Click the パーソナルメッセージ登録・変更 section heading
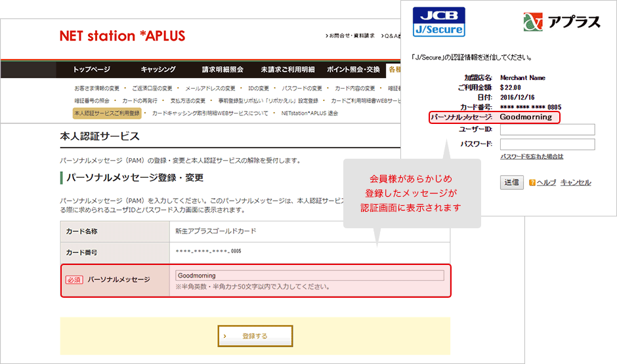 tap(135, 178)
